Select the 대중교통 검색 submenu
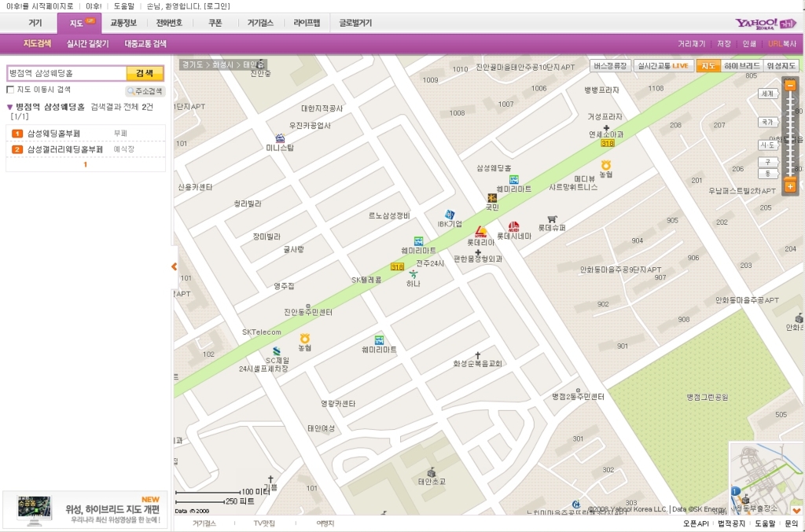 145,43
